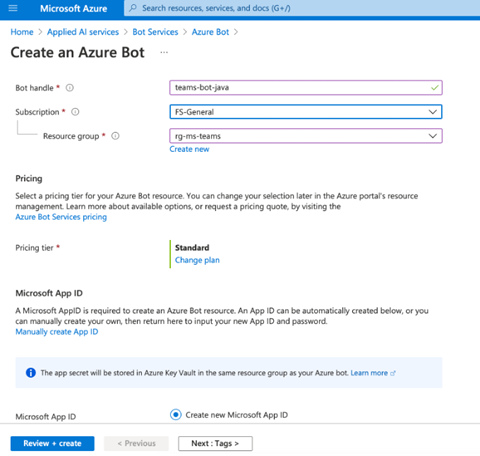Show info tooltip for Resource group
Image resolution: width=480 pixels, height=456 pixels.
[x=115, y=136]
